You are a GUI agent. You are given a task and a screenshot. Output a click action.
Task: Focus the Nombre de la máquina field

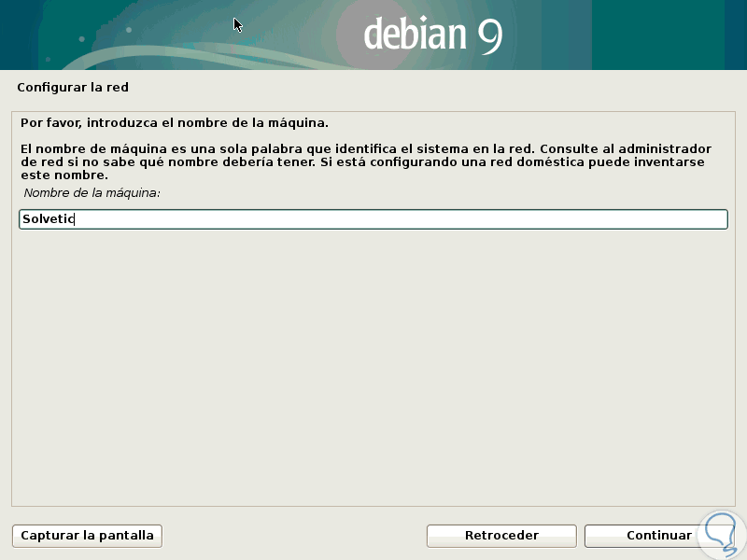pyautogui.click(x=373, y=219)
